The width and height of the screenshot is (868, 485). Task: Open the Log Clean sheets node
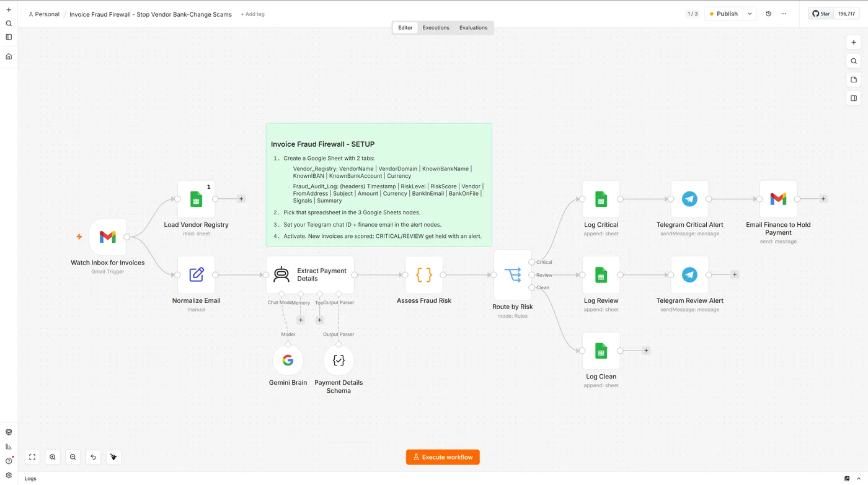coord(601,351)
